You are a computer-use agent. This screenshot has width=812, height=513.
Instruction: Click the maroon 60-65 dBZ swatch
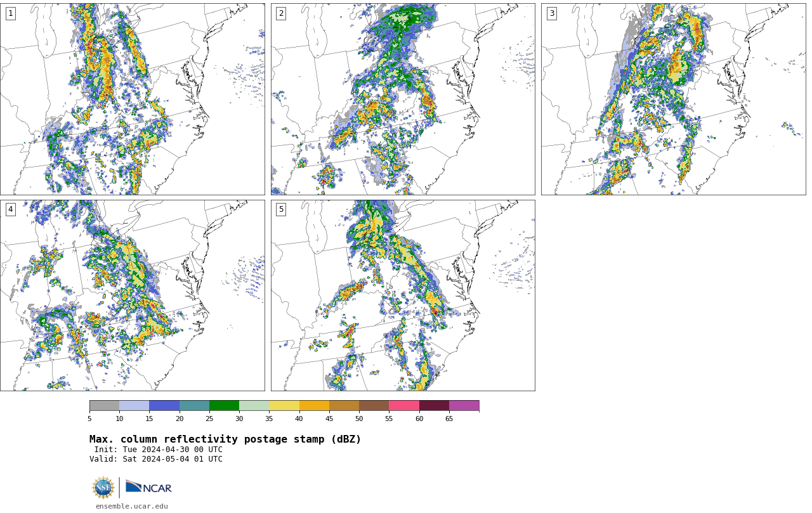point(434,406)
